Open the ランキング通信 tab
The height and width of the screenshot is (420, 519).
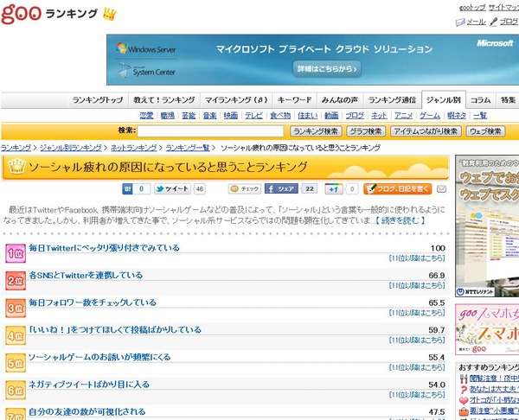click(392, 100)
